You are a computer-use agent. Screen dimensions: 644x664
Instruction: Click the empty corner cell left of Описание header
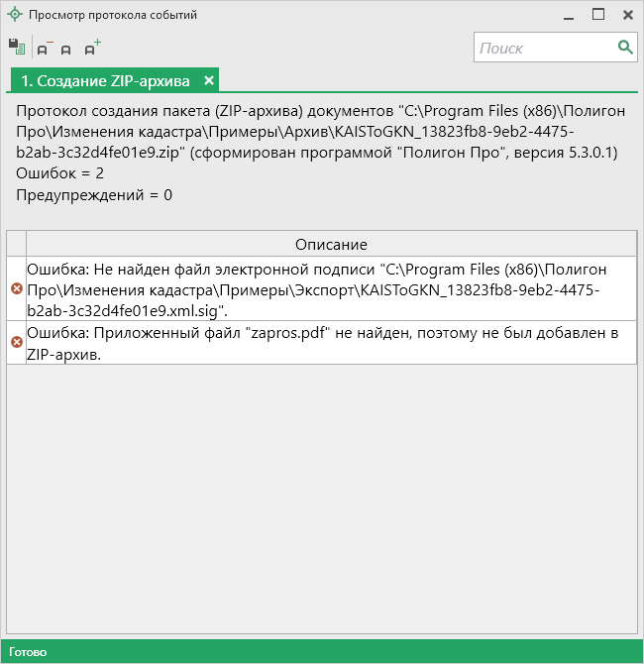click(16, 244)
